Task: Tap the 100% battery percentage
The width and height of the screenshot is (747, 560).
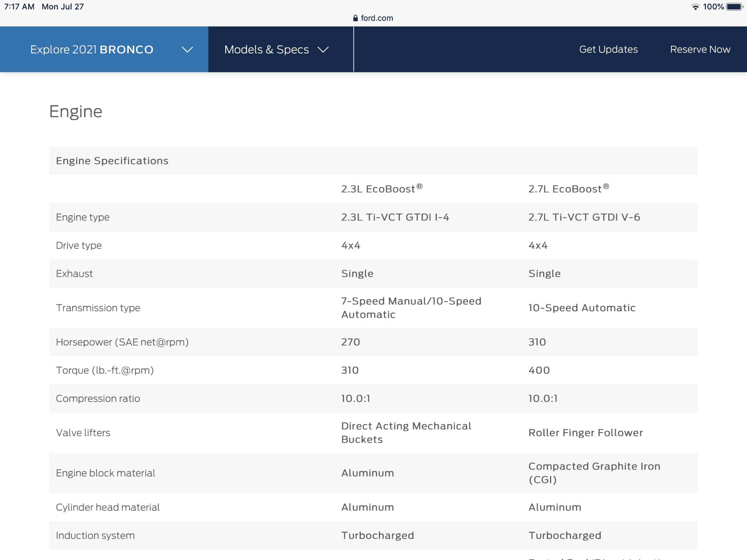Action: pos(713,7)
